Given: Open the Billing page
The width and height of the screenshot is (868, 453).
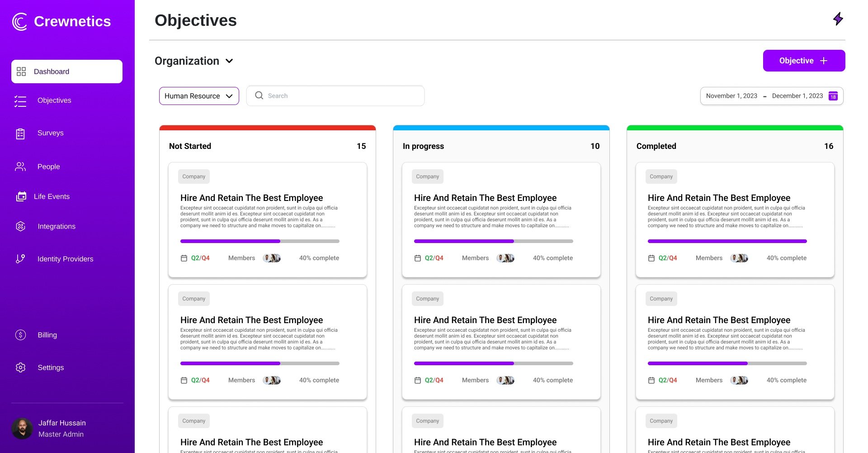Looking at the screenshot, I should point(47,335).
